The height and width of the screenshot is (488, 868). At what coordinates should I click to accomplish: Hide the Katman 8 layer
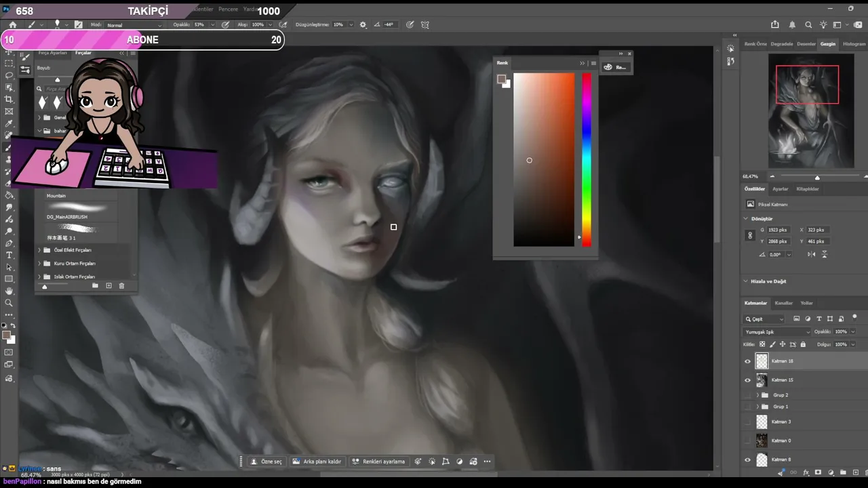(x=748, y=460)
